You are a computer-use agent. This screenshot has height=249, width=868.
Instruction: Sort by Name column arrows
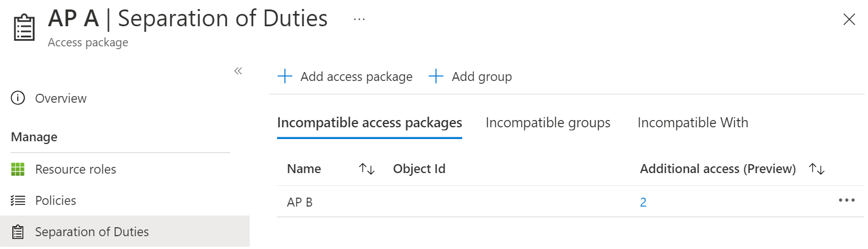pyautogui.click(x=366, y=169)
